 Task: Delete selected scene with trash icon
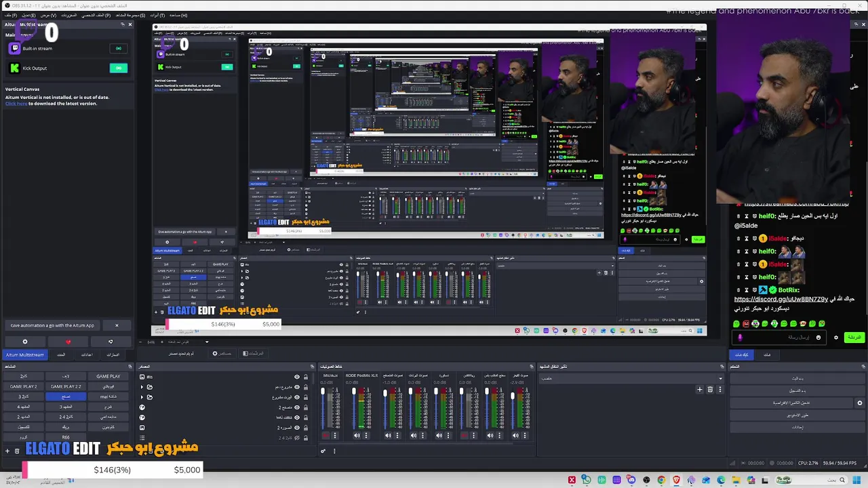tap(17, 451)
